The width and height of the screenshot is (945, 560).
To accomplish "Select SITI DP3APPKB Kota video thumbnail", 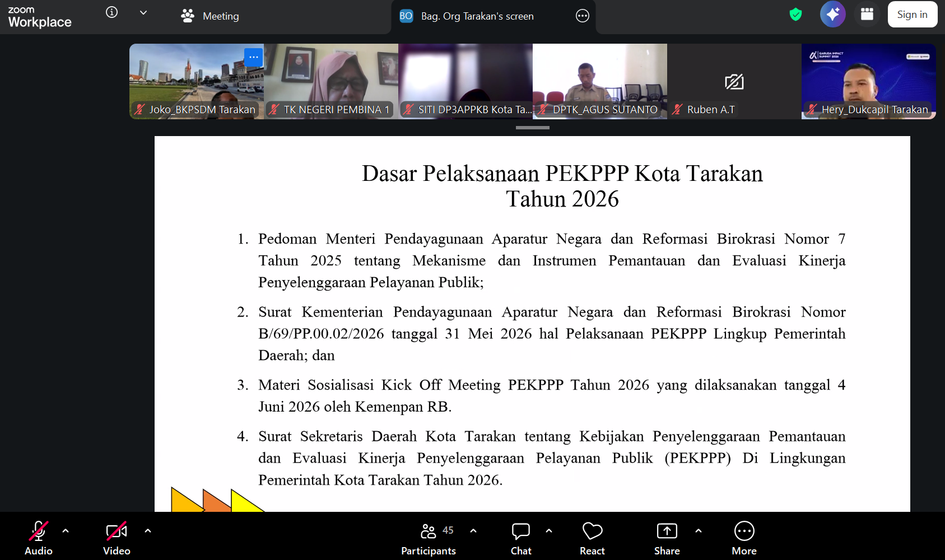I will (x=465, y=81).
